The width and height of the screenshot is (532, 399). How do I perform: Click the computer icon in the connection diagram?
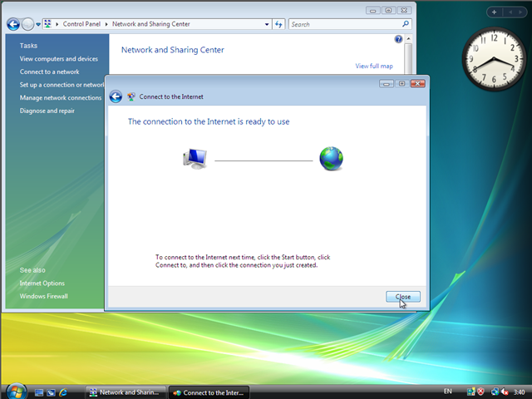click(195, 159)
